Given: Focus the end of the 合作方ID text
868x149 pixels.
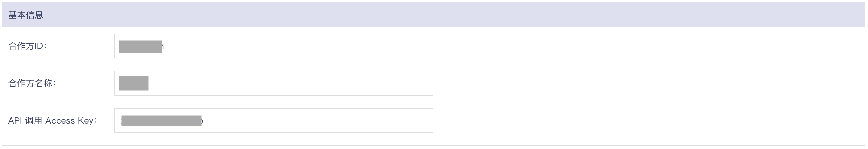Looking at the screenshot, I should [x=164, y=47].
